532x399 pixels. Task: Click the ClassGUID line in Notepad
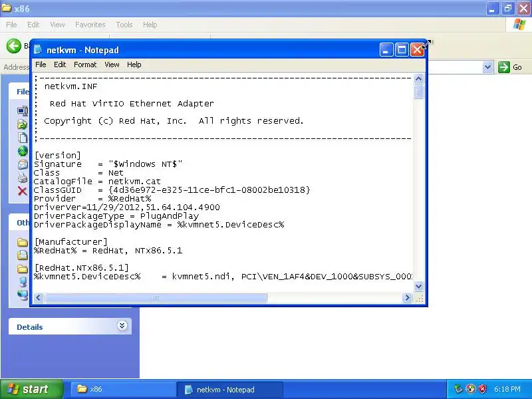point(172,190)
